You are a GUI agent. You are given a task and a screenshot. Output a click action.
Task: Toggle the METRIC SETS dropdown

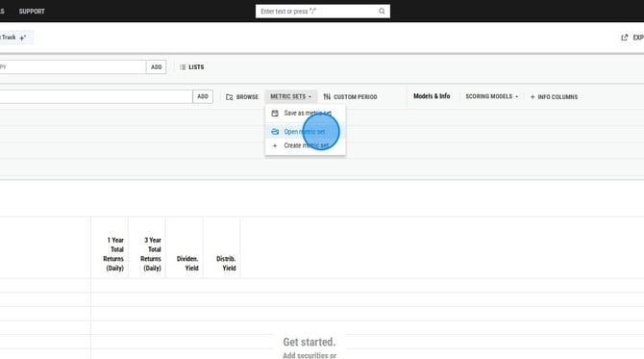[x=291, y=96]
